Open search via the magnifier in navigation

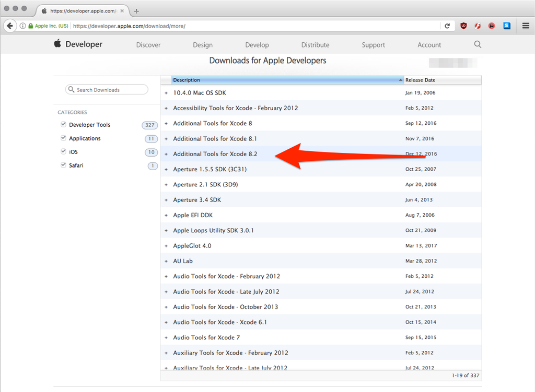click(477, 45)
